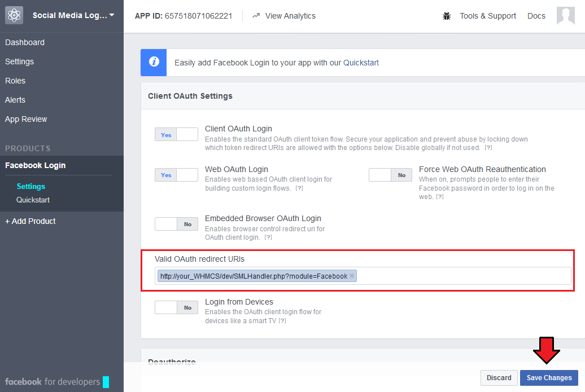585x392 pixels.
Task: Open View Analytics link
Action: [x=290, y=16]
